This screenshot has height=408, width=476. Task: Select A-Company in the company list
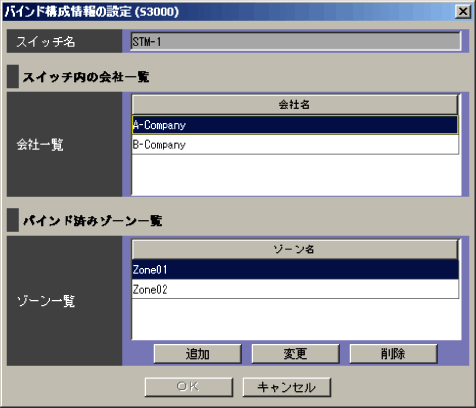click(295, 125)
